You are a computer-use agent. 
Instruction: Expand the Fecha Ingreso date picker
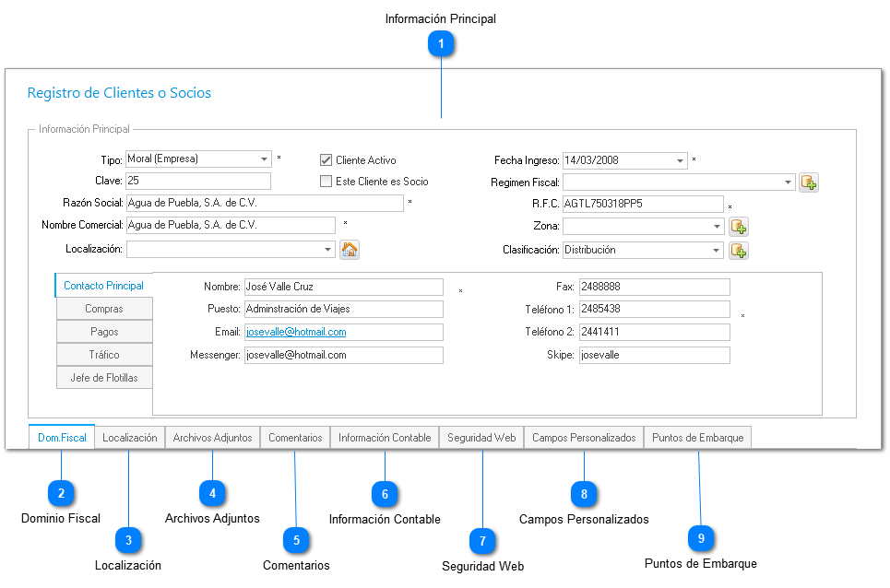click(x=680, y=160)
